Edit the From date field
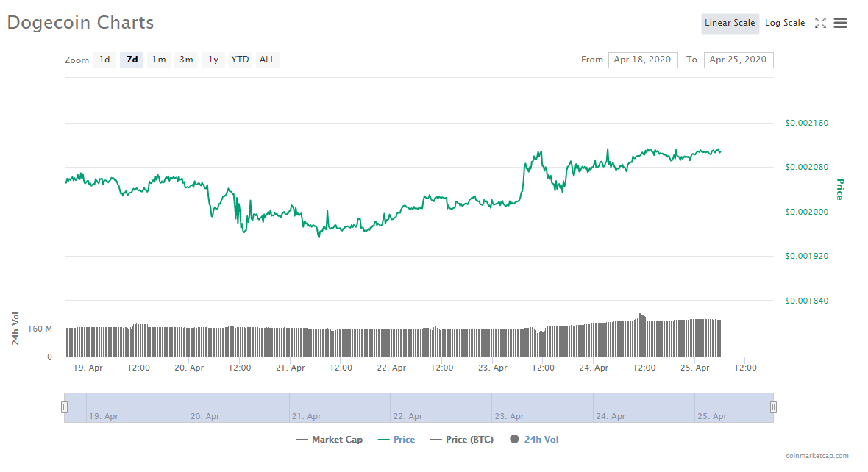 643,60
